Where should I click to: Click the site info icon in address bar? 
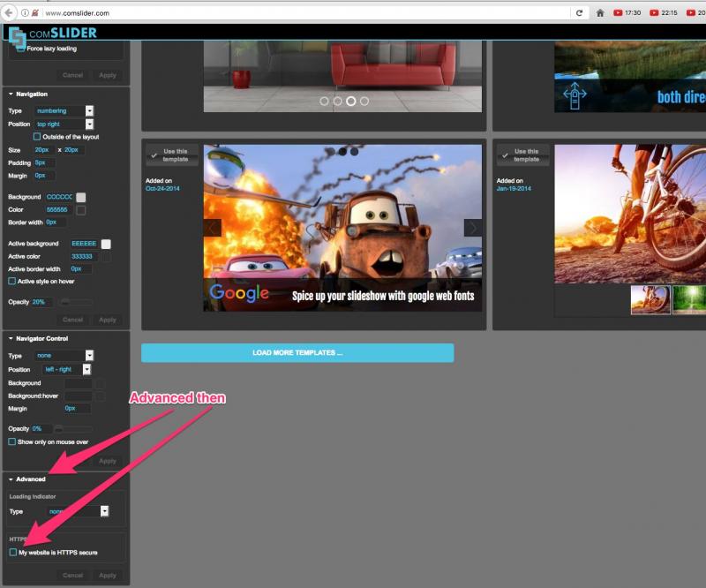click(x=24, y=12)
